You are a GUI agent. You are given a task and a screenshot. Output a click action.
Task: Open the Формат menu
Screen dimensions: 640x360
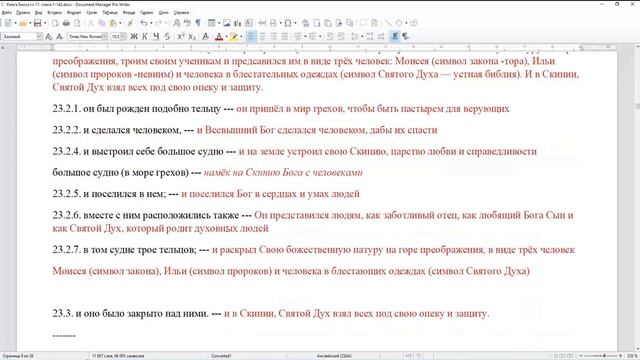(74, 13)
